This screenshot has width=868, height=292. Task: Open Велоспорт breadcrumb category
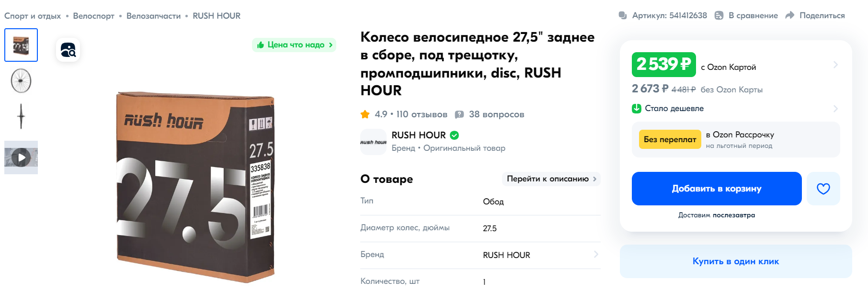(93, 16)
